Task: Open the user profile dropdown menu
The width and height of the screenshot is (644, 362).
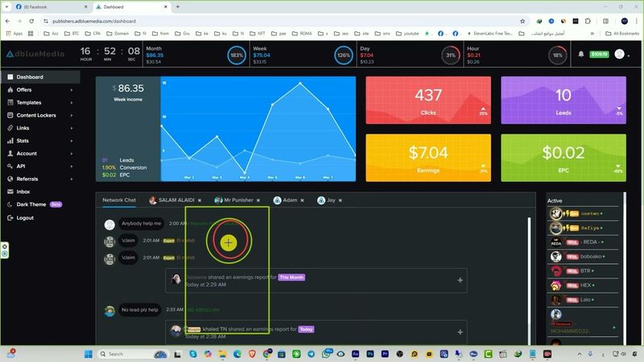Action: [621, 55]
